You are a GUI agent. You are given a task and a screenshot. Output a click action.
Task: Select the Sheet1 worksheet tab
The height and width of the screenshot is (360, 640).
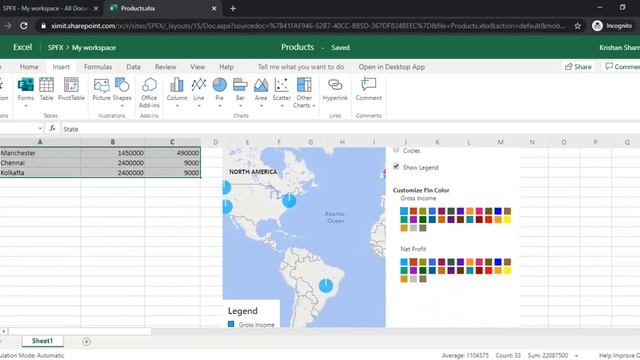(x=42, y=341)
